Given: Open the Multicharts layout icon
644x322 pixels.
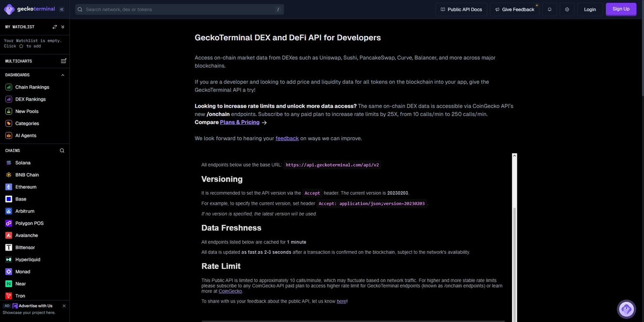Looking at the screenshot, I should point(63,61).
